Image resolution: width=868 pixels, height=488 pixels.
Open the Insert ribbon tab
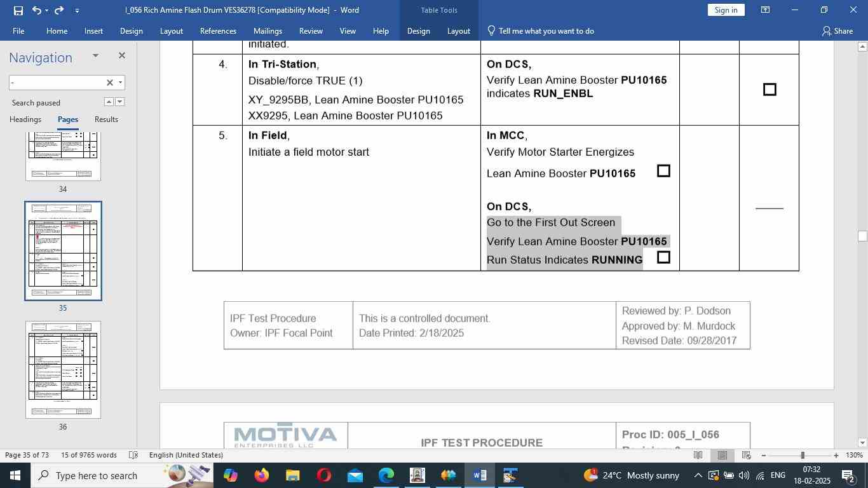(x=93, y=30)
